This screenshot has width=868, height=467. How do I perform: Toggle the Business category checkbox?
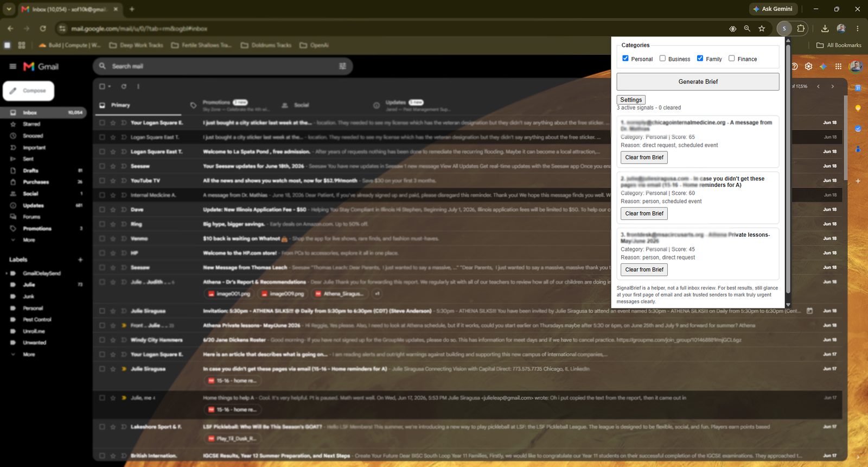pos(662,58)
